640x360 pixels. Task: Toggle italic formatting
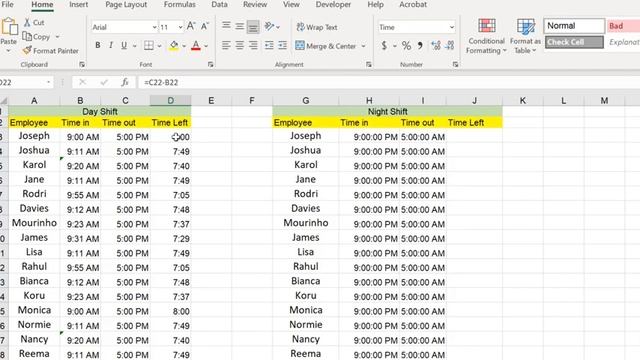(x=111, y=45)
